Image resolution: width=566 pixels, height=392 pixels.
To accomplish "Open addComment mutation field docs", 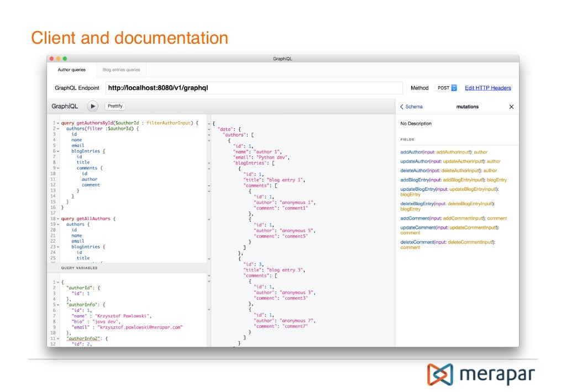I will tap(415, 218).
